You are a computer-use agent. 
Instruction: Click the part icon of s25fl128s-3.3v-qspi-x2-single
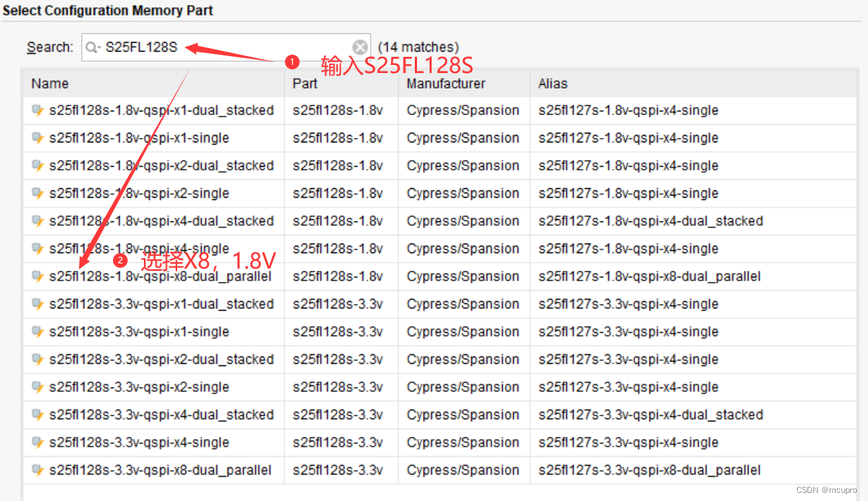(38, 387)
